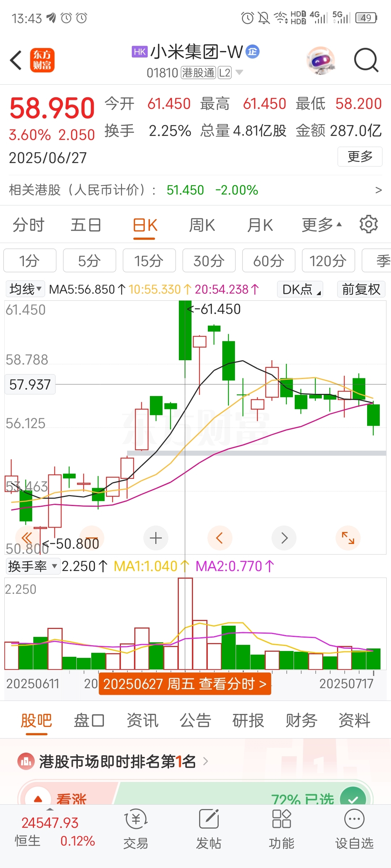Switch to 分时 tab
Image resolution: width=391 pixels, height=868 pixels.
(x=28, y=225)
